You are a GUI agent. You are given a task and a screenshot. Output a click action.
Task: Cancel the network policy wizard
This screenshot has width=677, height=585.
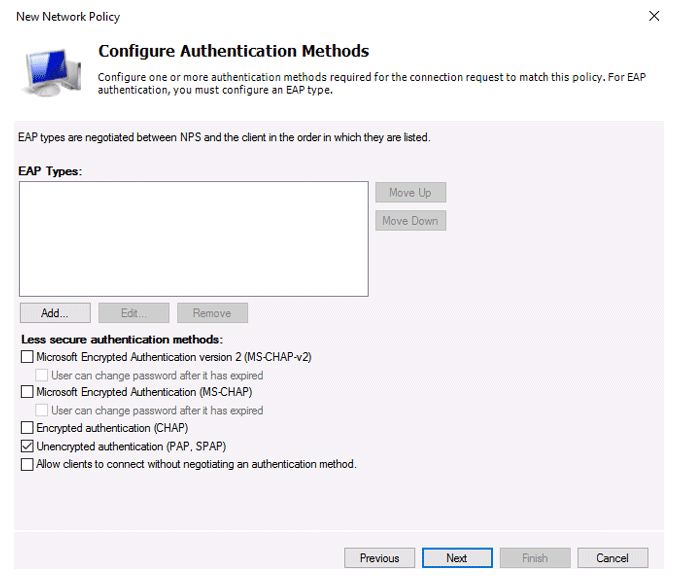pyautogui.click(x=613, y=558)
